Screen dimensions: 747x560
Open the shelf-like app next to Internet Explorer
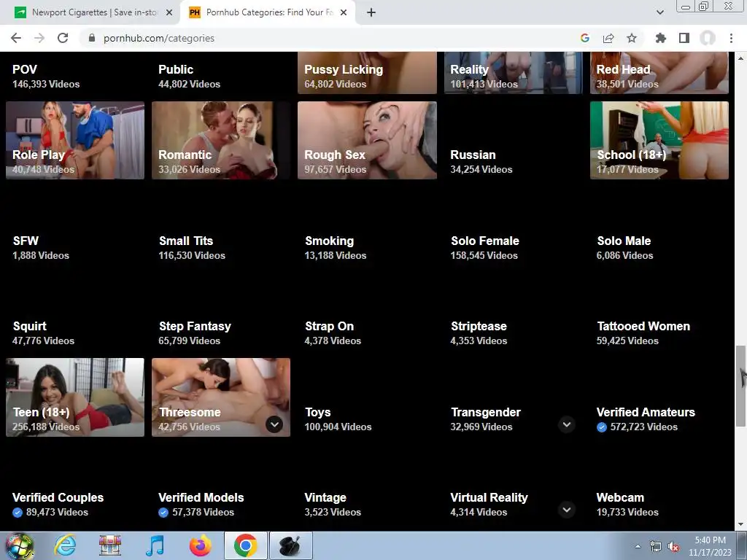click(x=110, y=545)
